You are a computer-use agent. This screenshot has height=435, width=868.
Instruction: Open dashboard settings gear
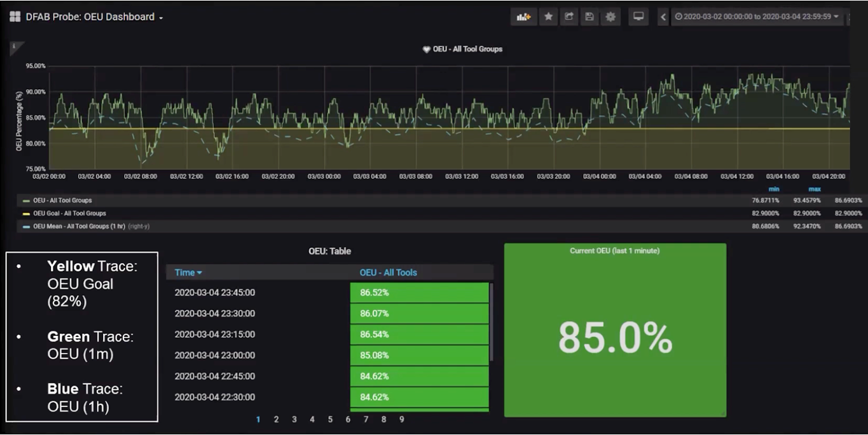point(610,17)
